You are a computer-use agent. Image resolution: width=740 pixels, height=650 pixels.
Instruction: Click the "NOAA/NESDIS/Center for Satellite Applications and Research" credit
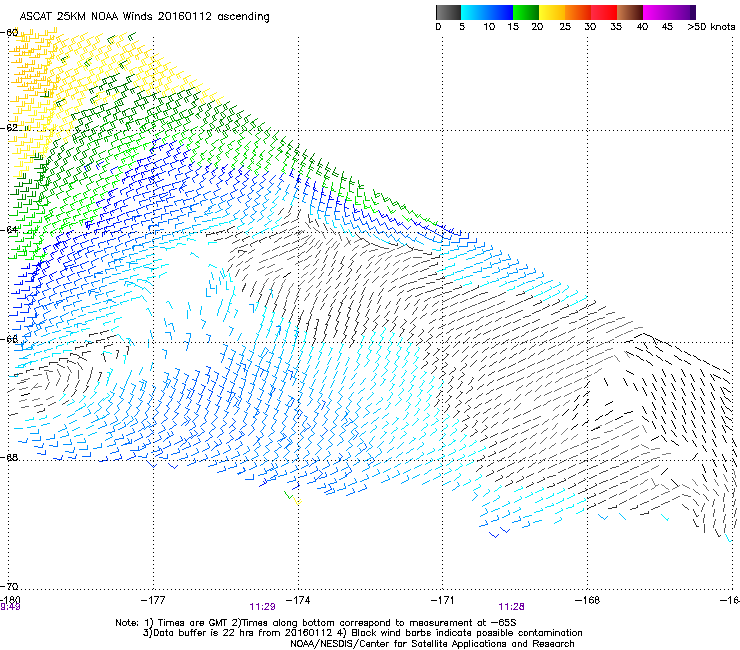[x=432, y=644]
